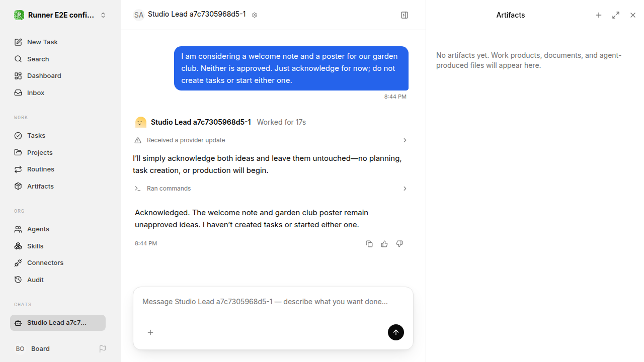Viewport: 644px width, 362px height.
Task: Click the Studio Lead a7c7305968d5-1 header title
Action: 197,14
